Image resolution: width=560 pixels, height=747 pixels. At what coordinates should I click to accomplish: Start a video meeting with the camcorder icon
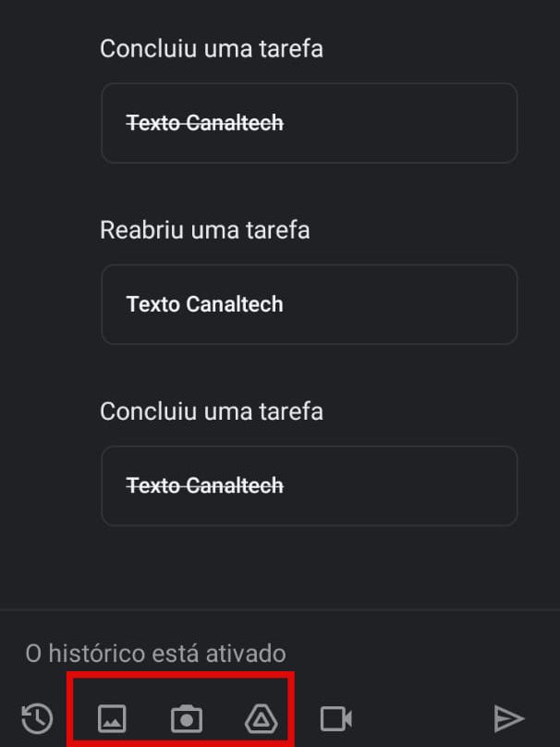336,718
